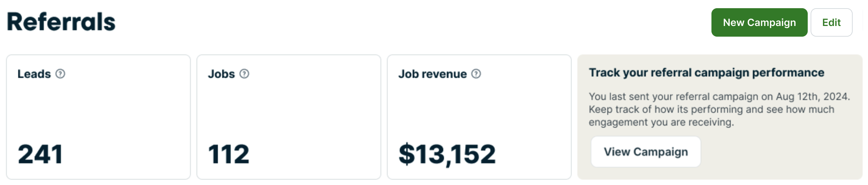Click the Referrals page heading

click(61, 22)
